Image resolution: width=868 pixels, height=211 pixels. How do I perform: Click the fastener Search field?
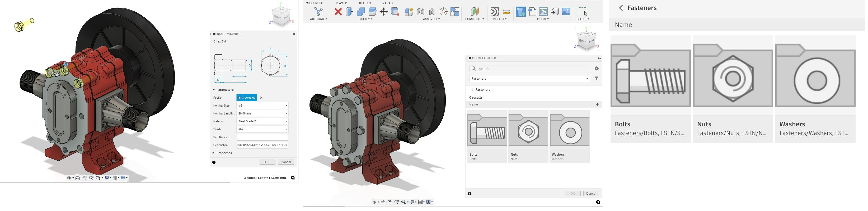pos(530,69)
